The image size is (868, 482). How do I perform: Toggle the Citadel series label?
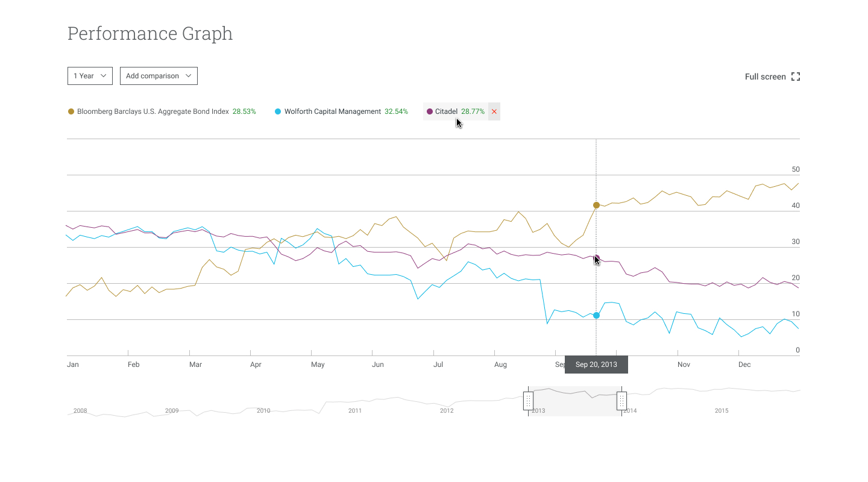click(x=446, y=111)
